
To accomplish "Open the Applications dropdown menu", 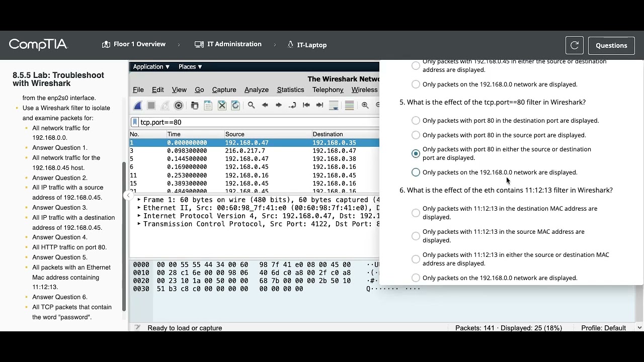I will pyautogui.click(x=151, y=67).
